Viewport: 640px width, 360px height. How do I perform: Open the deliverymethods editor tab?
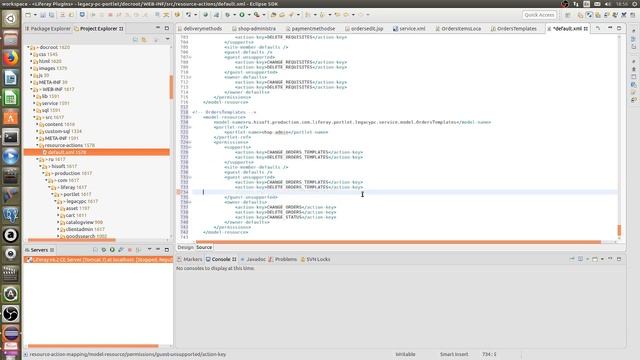point(200,29)
